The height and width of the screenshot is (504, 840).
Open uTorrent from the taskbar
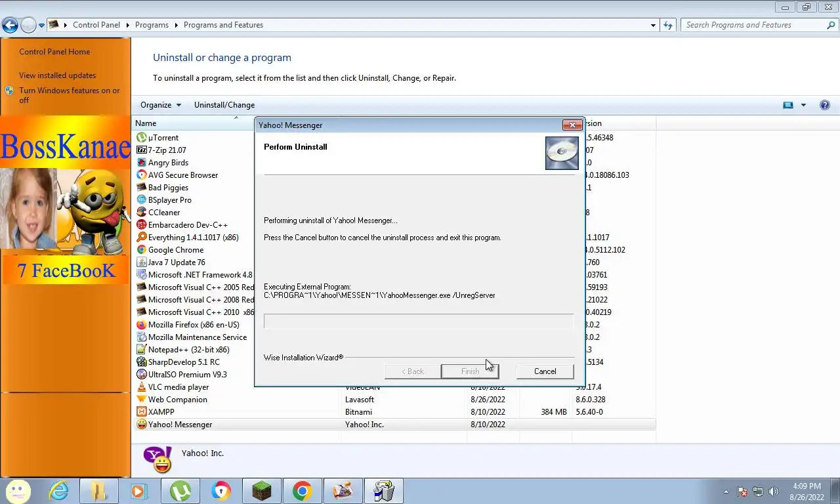(180, 491)
